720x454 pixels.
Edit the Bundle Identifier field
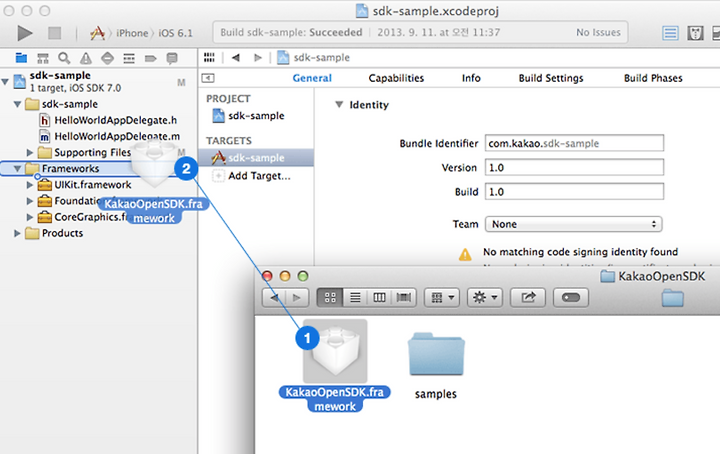click(x=574, y=143)
